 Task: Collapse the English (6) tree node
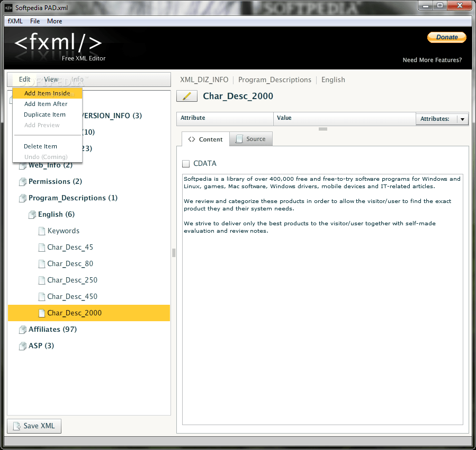click(32, 214)
